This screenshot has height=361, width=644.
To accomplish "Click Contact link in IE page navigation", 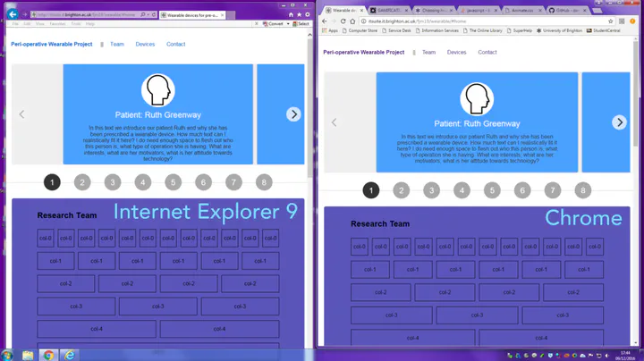I will tap(176, 44).
